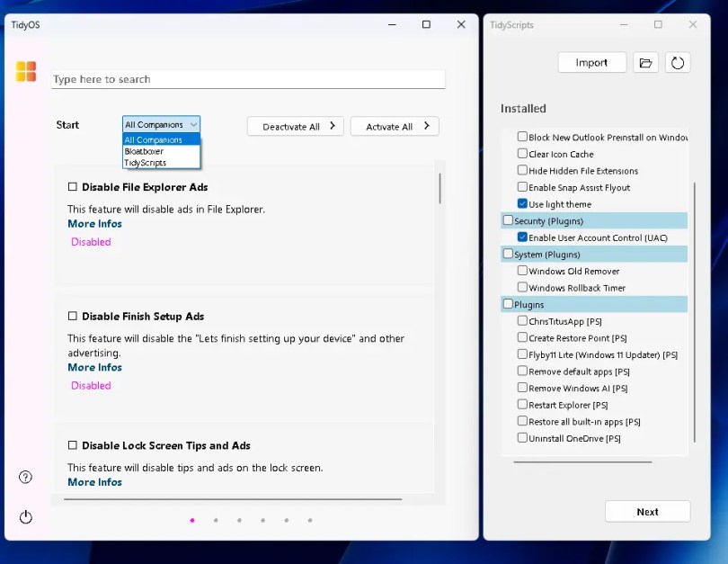The image size is (728, 564).
Task: Uncheck Use light theme option
Action: (522, 203)
